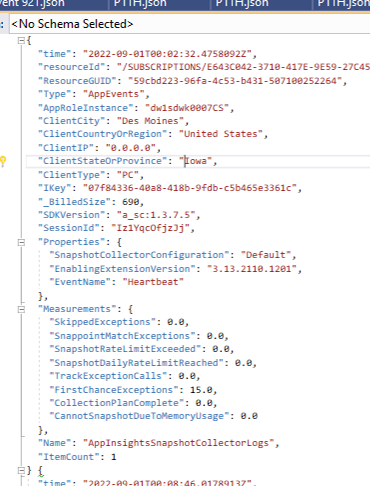Collapse the Measurements object
This screenshot has width=370, height=486.
[x=21, y=309]
